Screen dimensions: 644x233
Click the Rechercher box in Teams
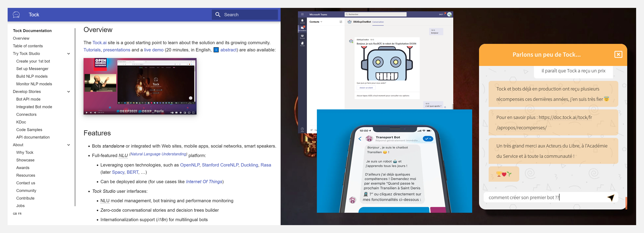pos(375,14)
